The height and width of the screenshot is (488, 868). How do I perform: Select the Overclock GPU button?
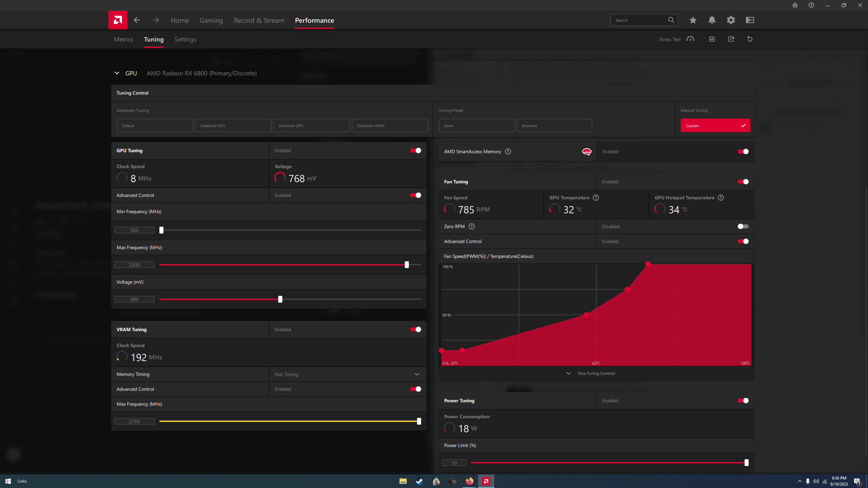point(312,125)
